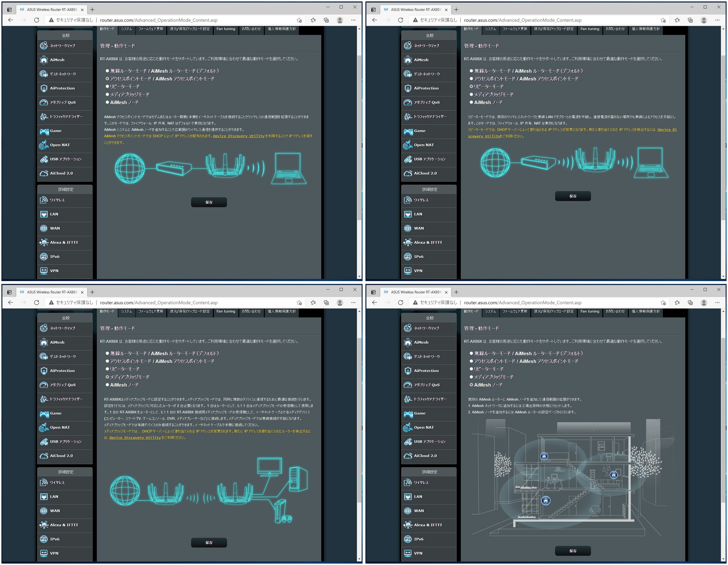The image size is (728, 565).
Task: Open favorites list in bottom-left browser window
Action: click(x=313, y=303)
